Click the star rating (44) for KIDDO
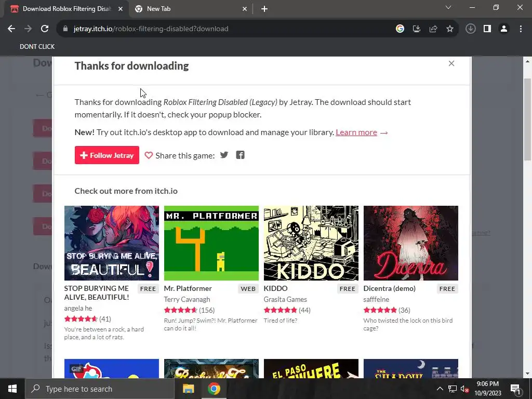This screenshot has width=532, height=399. pyautogui.click(x=287, y=310)
